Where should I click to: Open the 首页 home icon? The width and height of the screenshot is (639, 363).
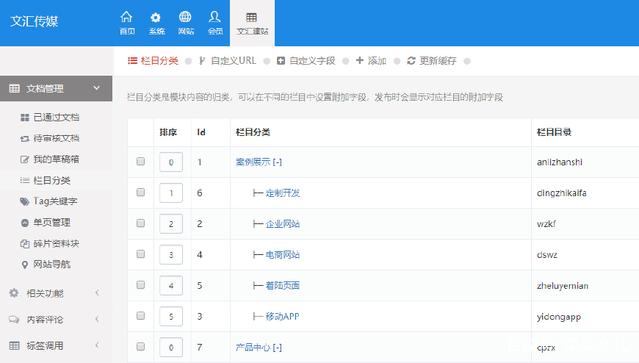tap(127, 17)
